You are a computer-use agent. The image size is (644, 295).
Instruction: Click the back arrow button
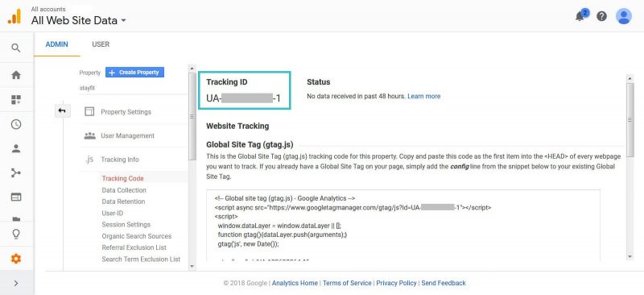[x=63, y=110]
